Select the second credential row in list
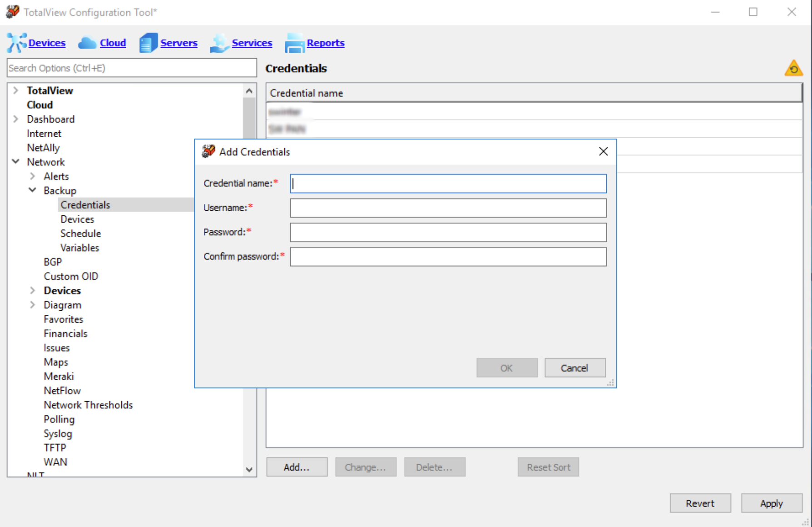Viewport: 812px width, 527px height. (x=534, y=129)
